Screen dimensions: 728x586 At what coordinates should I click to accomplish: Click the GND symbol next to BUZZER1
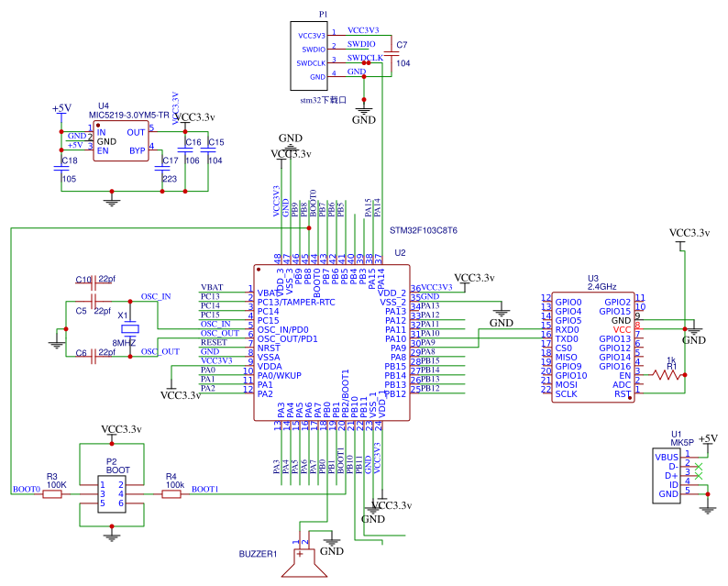pos(332,541)
